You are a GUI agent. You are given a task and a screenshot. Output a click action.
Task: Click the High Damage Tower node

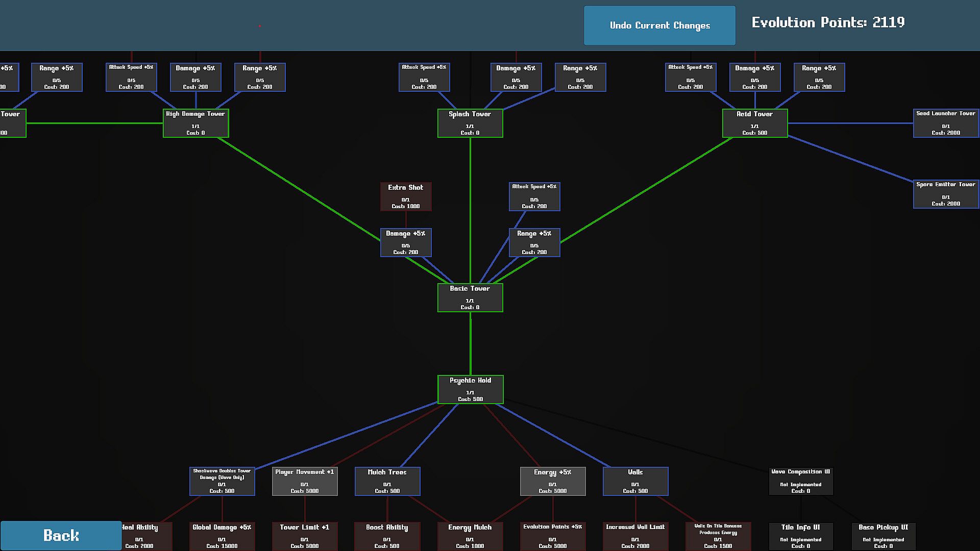point(195,123)
